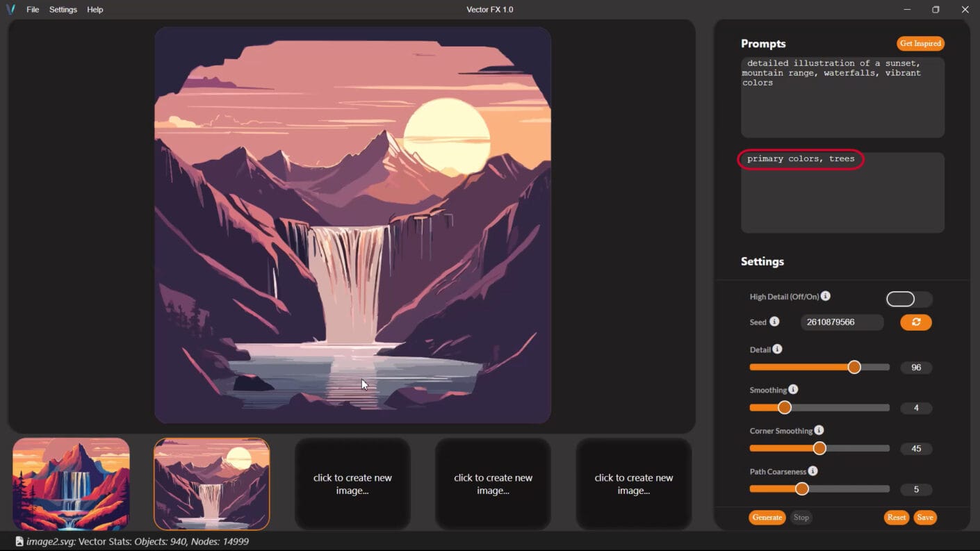Reset the generation settings

point(896,517)
